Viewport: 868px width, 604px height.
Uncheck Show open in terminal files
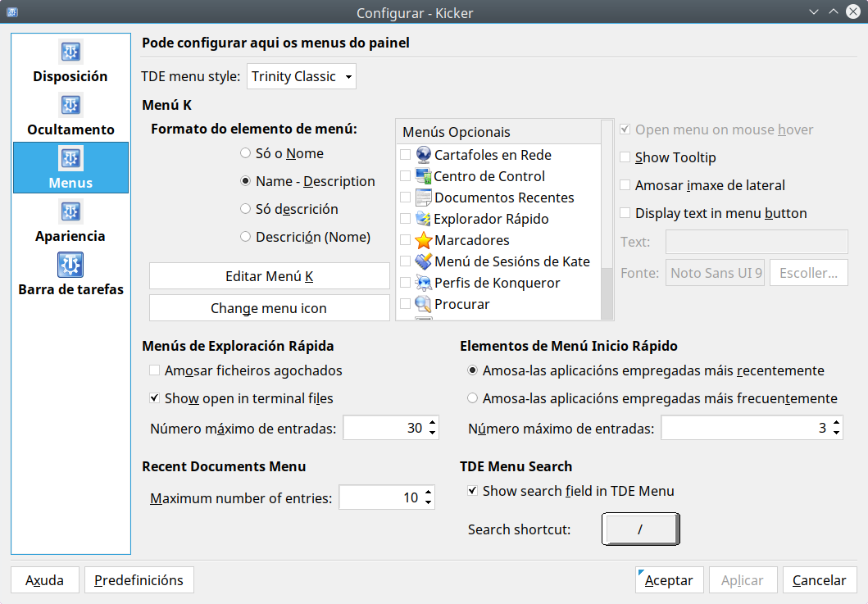(154, 398)
